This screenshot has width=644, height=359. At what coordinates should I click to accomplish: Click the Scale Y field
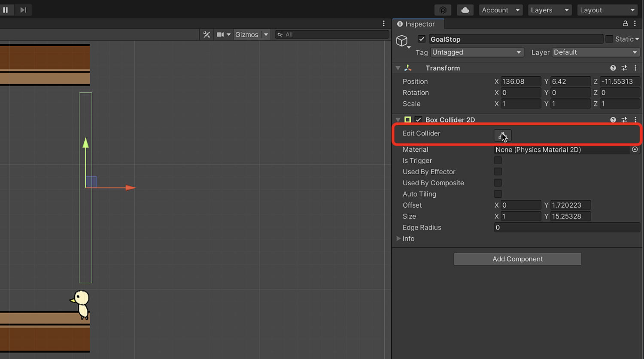coord(571,104)
